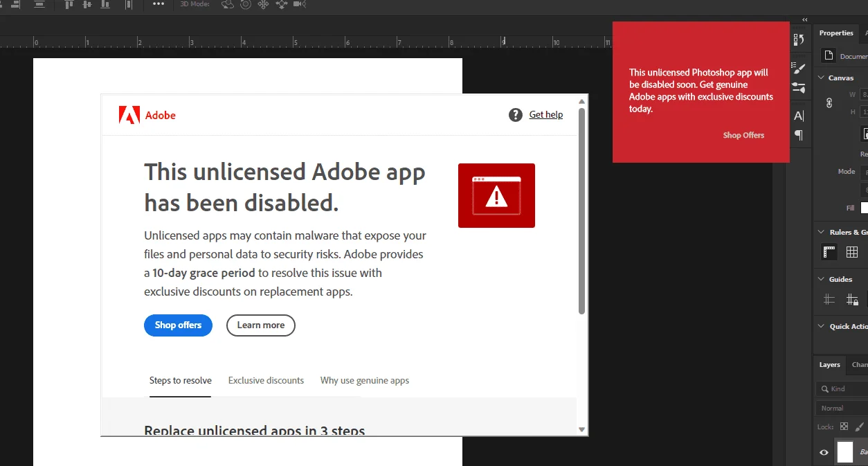
Task: Open the Brush Settings panel icon
Action: point(798,69)
